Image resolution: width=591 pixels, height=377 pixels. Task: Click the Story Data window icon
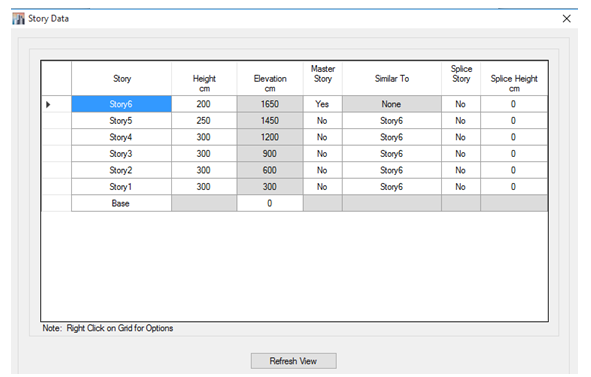(x=18, y=18)
